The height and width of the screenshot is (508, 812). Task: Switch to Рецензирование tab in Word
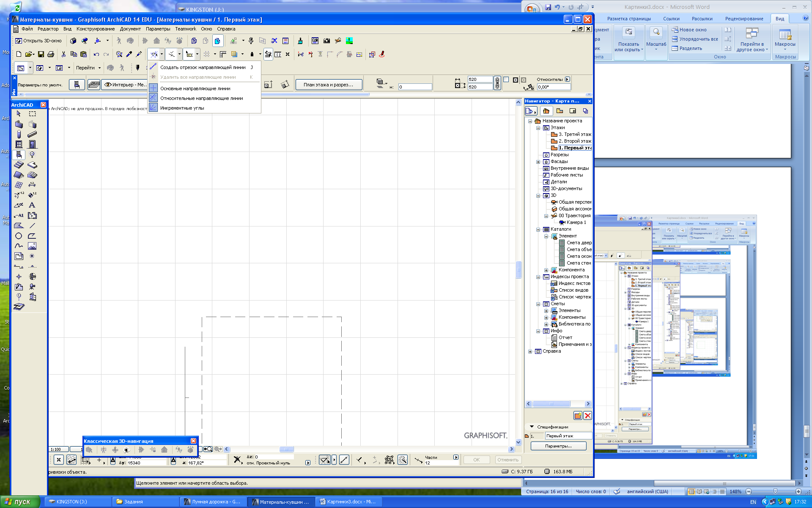tap(744, 19)
